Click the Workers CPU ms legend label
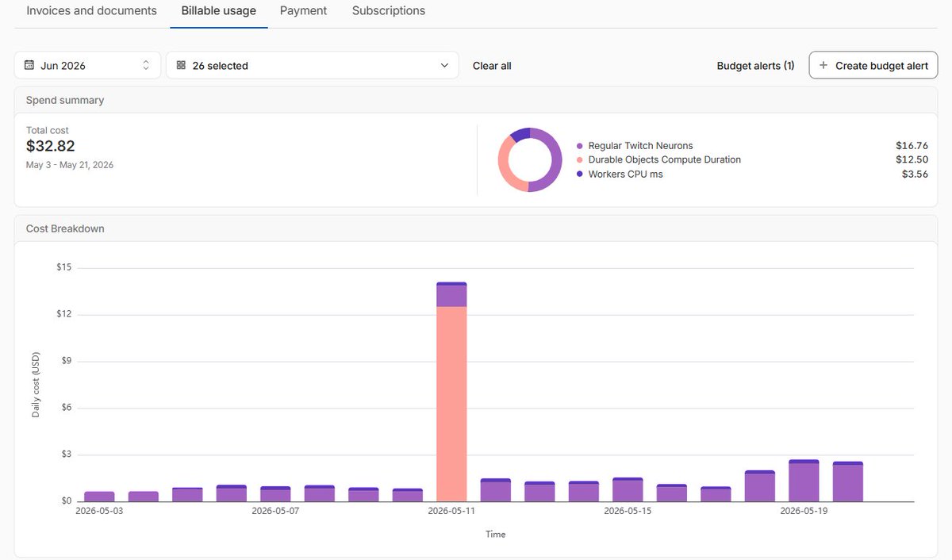The image size is (952, 560). pyautogui.click(x=625, y=174)
